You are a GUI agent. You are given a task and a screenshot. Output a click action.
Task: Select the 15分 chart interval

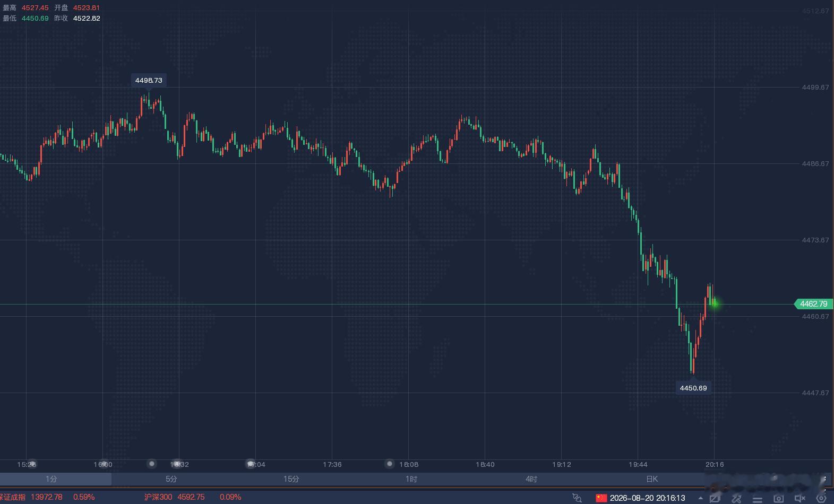point(291,479)
